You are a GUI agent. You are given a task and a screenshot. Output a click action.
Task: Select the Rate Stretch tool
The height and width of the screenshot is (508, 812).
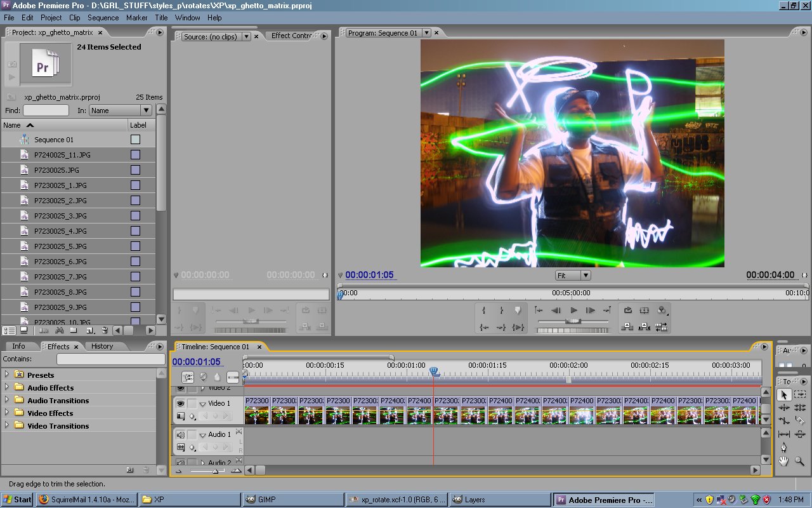point(784,420)
